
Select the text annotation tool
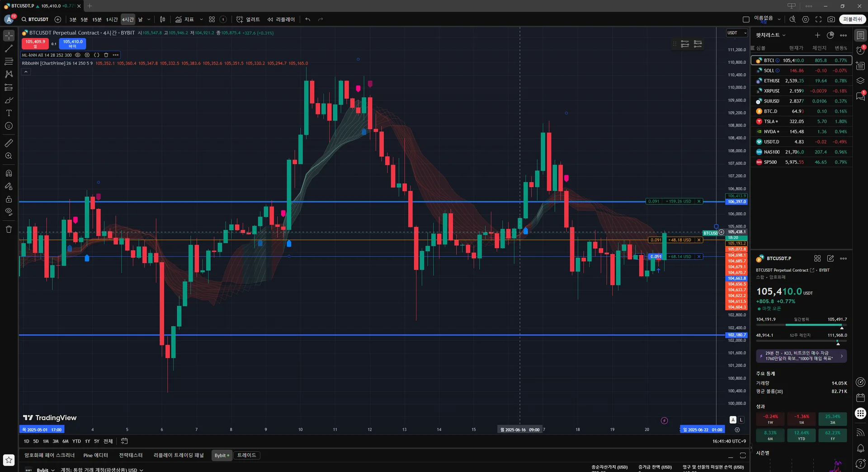[9, 113]
